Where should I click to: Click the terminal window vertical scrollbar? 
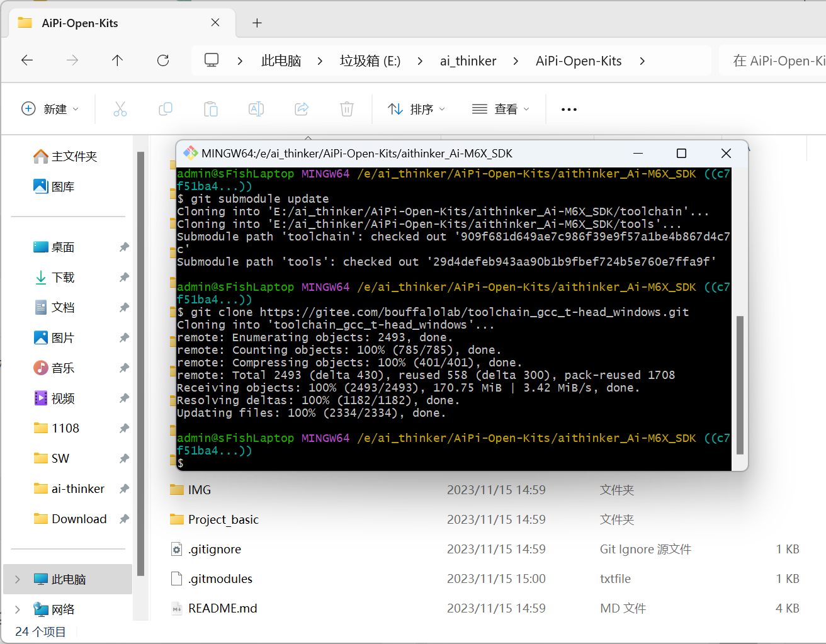pos(740,385)
